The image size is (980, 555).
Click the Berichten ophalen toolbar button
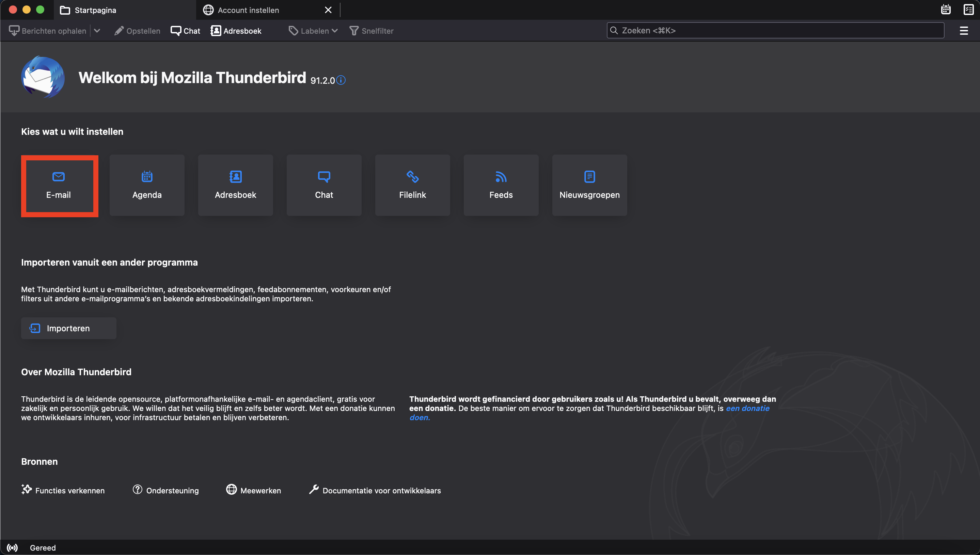(48, 31)
